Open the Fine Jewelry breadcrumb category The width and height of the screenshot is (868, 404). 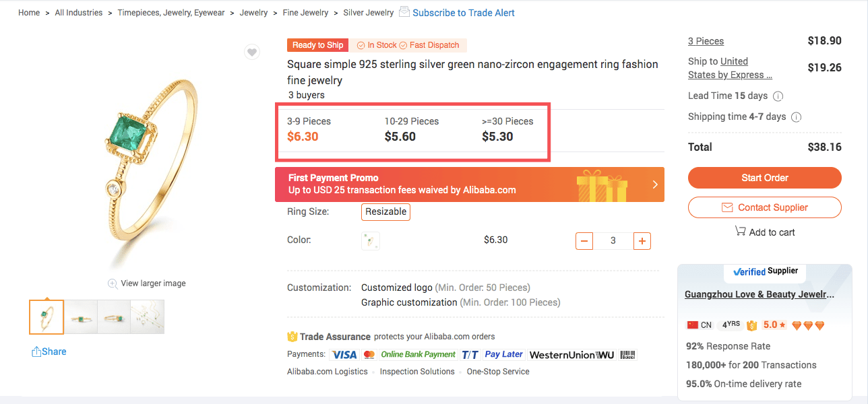point(306,12)
